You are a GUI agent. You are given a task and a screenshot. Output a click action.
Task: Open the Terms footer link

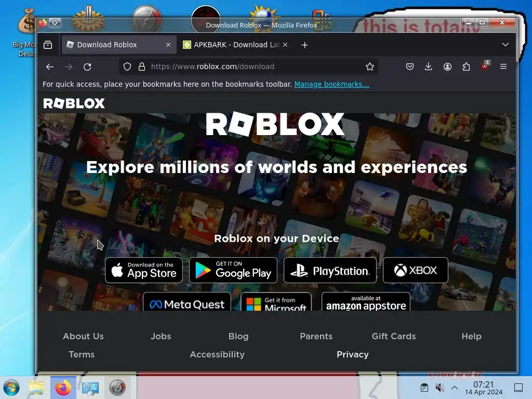tap(82, 354)
